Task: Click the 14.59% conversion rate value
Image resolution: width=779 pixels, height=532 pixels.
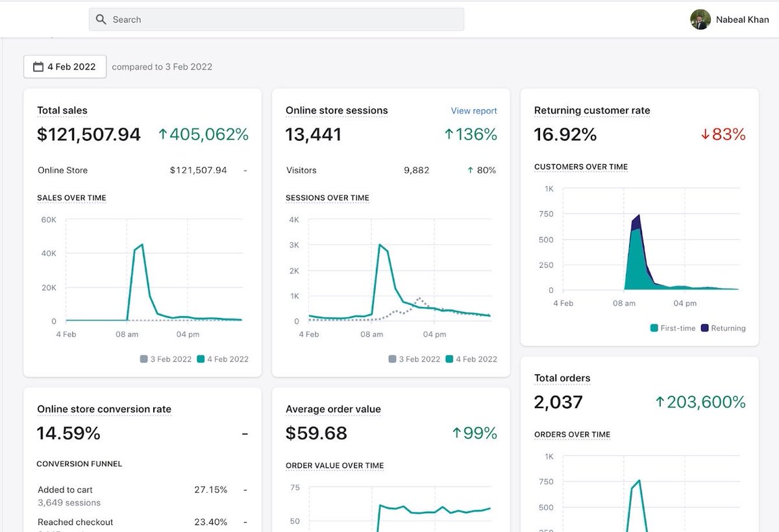Action: click(x=69, y=433)
